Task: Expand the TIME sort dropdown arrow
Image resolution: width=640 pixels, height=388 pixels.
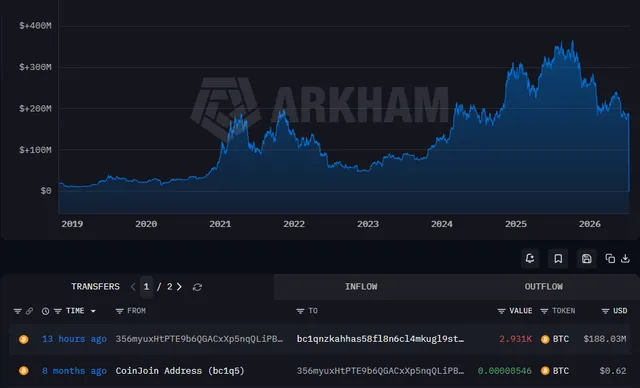Action: coord(93,311)
